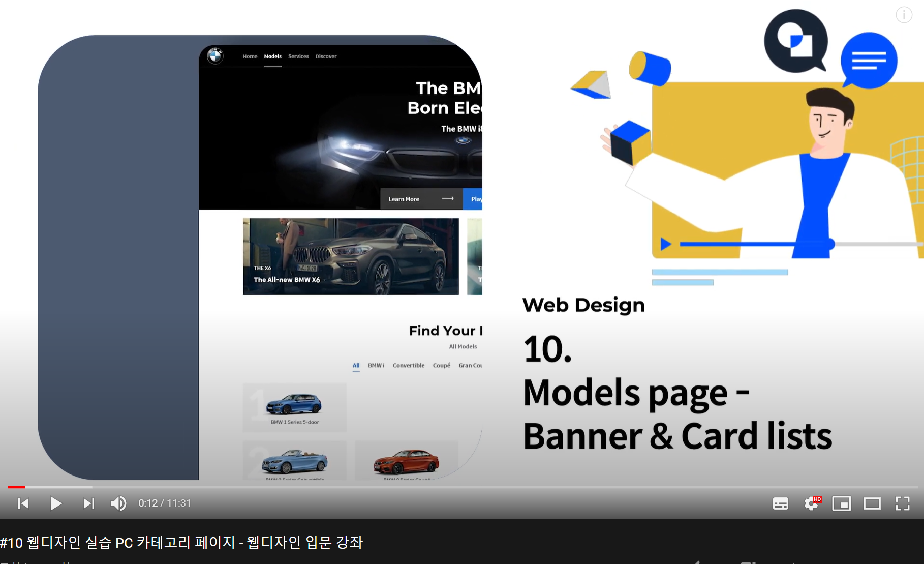
Task: Enable miniplayer mode
Action: (842, 503)
